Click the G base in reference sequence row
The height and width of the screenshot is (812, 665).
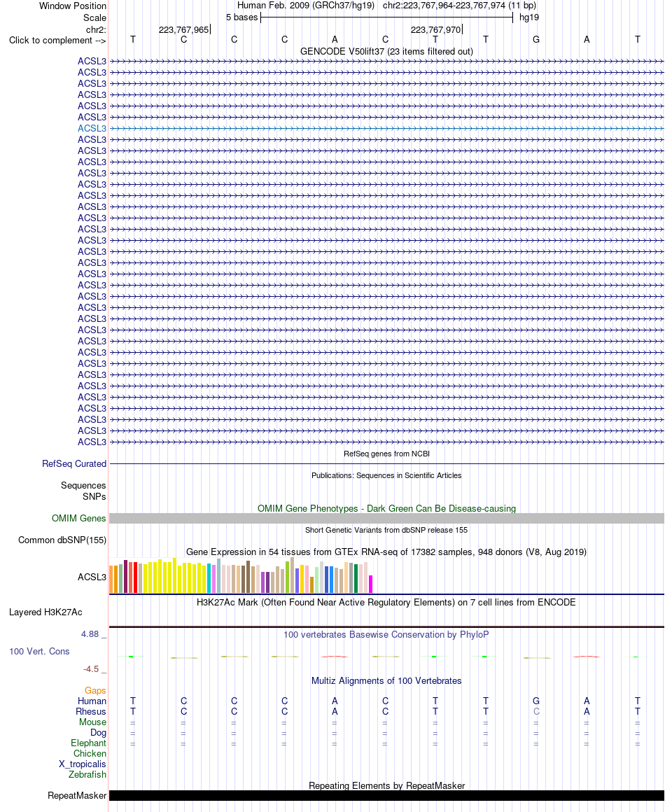536,39
